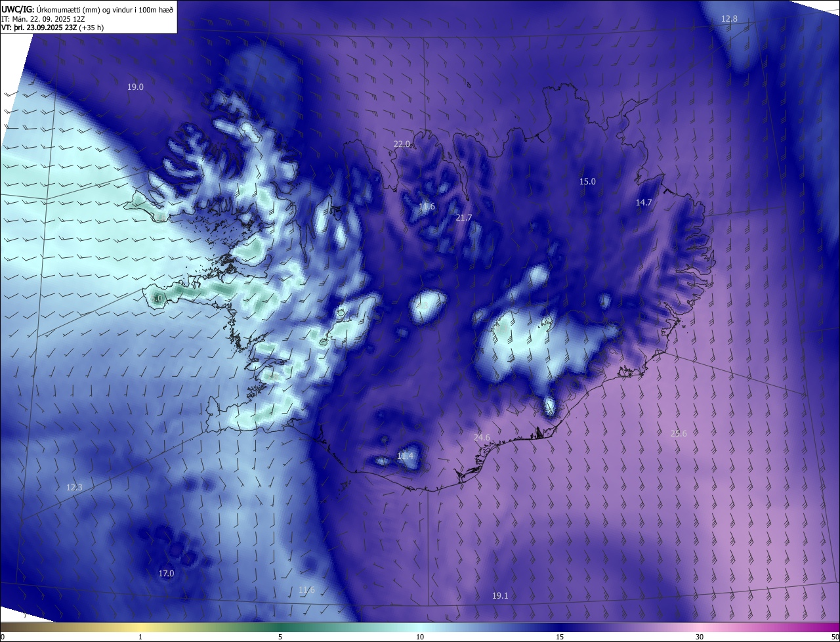Image resolution: width=840 pixels, height=642 pixels.
Task: Select the 17.0 value label
Action: click(167, 573)
